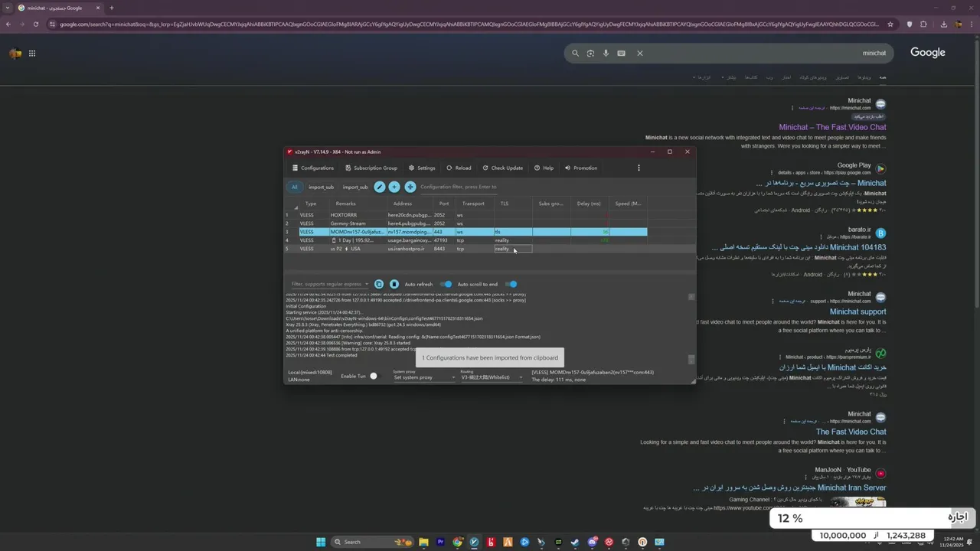This screenshot has width=980, height=551.
Task: Select the first import_sub group chip
Action: click(321, 187)
